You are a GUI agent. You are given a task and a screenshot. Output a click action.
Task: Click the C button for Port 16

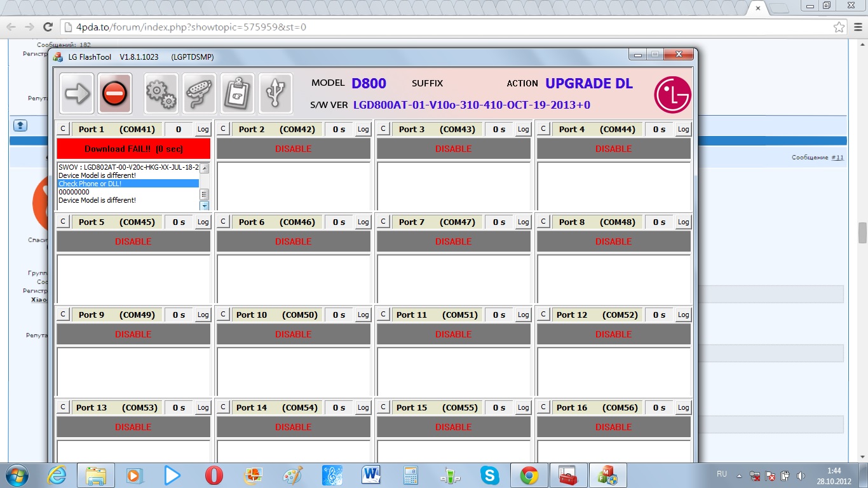[x=543, y=407]
